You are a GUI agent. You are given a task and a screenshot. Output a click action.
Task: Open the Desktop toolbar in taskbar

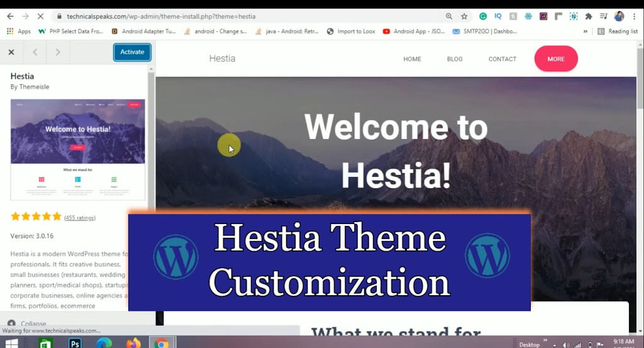pos(529,345)
